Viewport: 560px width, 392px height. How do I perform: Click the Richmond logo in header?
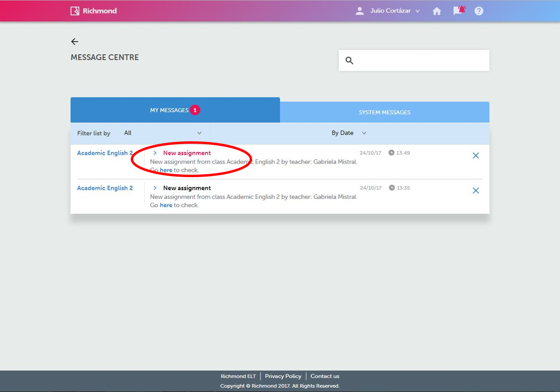tap(93, 11)
